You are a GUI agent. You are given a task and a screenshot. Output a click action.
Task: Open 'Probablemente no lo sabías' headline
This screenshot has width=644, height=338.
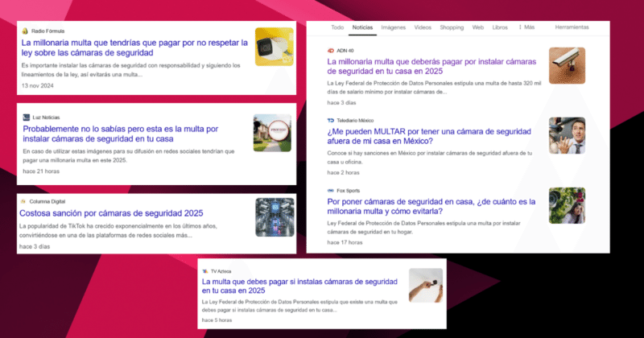(121, 134)
